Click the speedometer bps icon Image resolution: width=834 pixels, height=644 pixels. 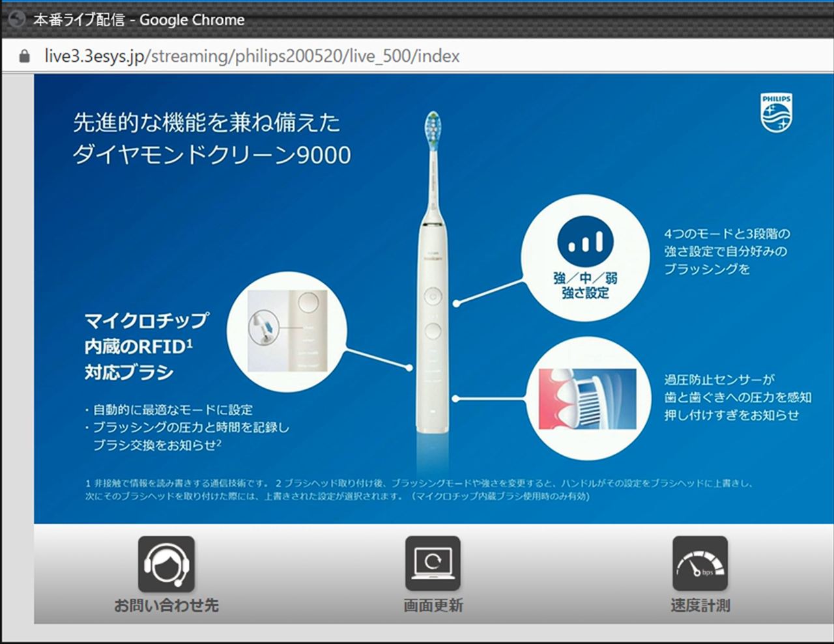click(700, 564)
